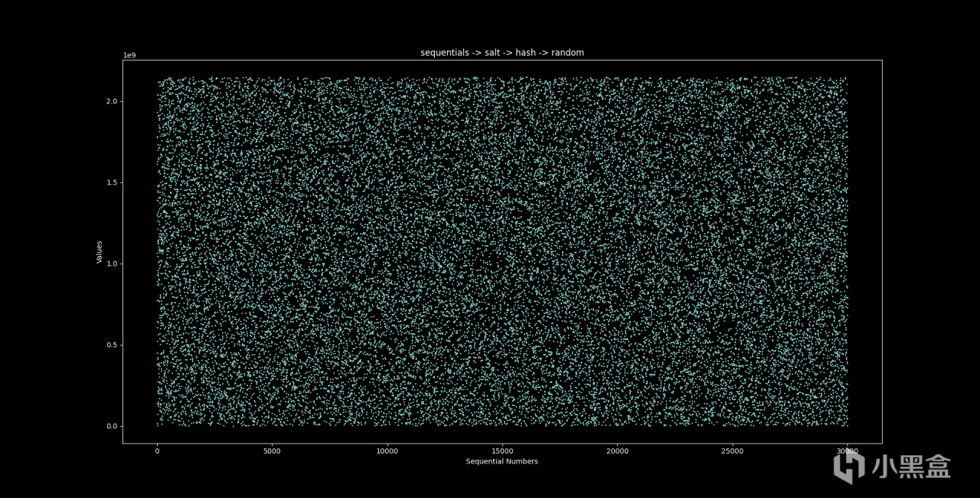Select the x-axis tick label '5000'

tap(272, 451)
